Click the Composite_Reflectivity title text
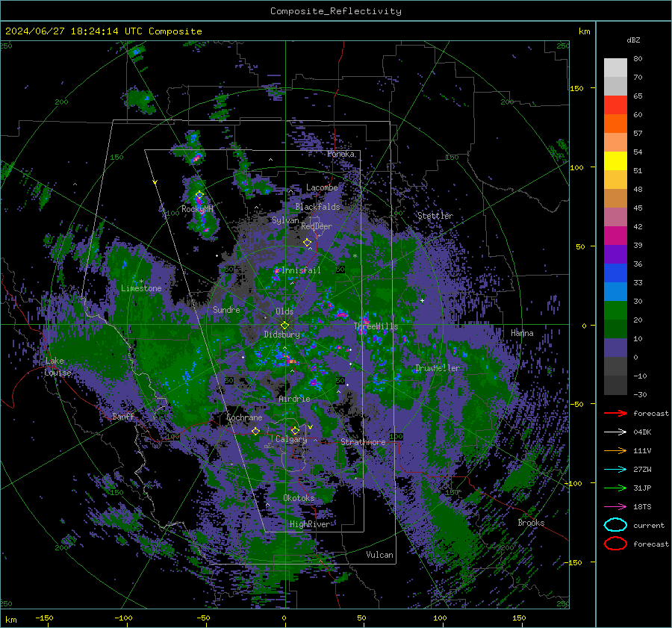 coord(336,11)
